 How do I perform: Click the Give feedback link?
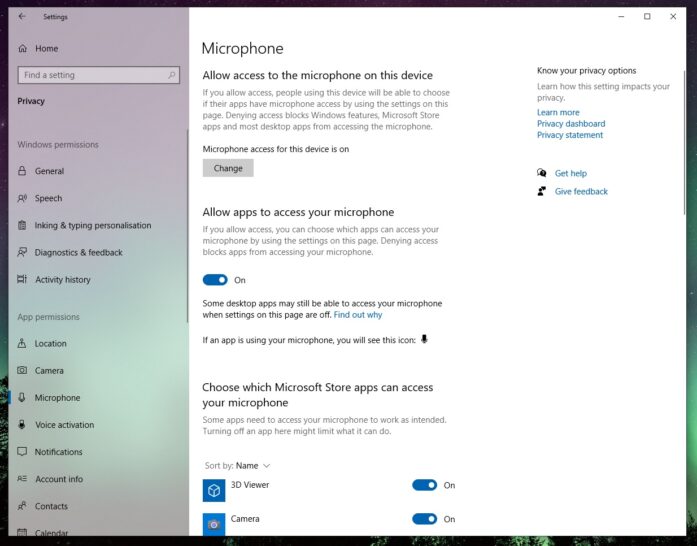pos(581,191)
